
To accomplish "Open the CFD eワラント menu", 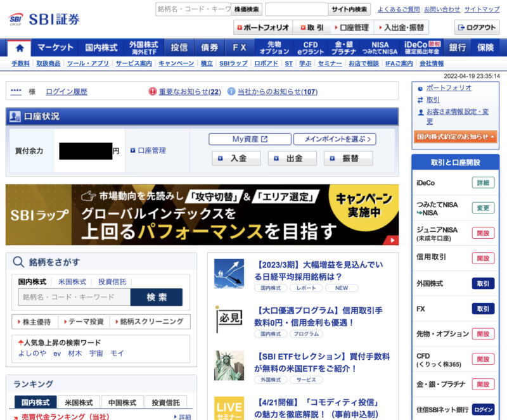I will coord(311,48).
